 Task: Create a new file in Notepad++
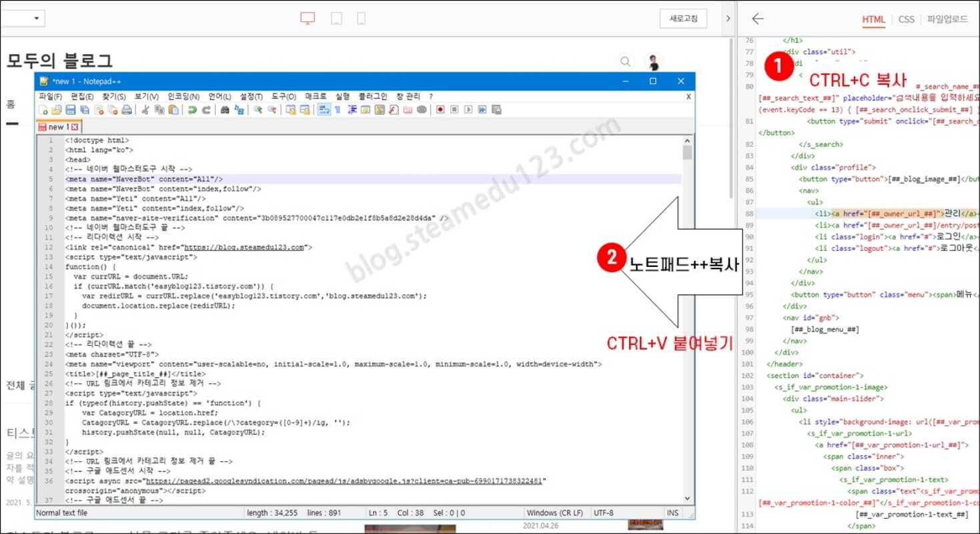pyautogui.click(x=43, y=111)
